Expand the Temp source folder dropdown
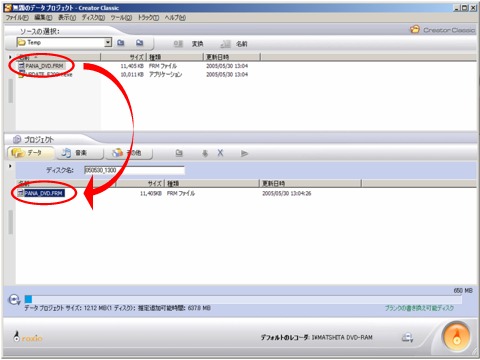Image resolution: width=480 pixels, height=360 pixels. [x=108, y=42]
